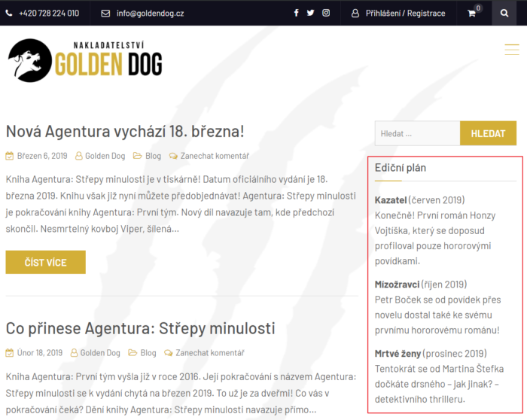
Task: Click the envelope email icon
Action: pos(105,13)
